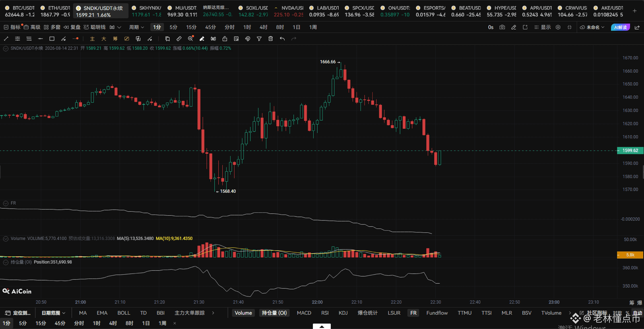Select the rectangle shape drawing tool
This screenshot has height=329, width=644.
pyautogui.click(x=52, y=39)
